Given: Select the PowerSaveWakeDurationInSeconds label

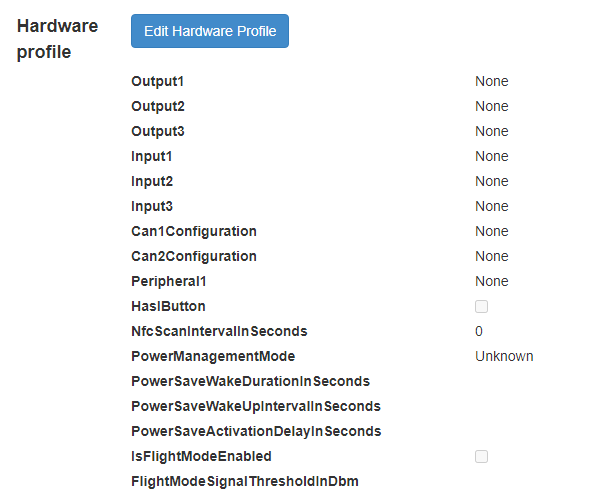Looking at the screenshot, I should (x=250, y=381).
